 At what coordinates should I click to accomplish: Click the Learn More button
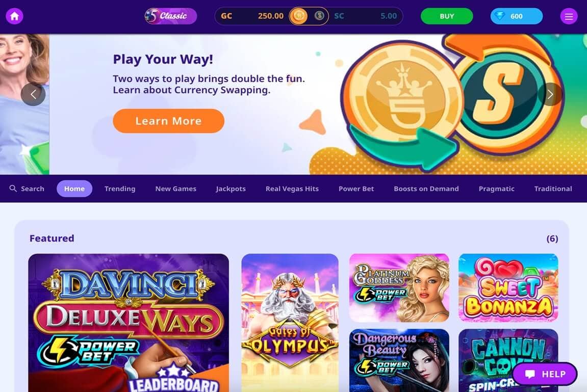point(168,121)
